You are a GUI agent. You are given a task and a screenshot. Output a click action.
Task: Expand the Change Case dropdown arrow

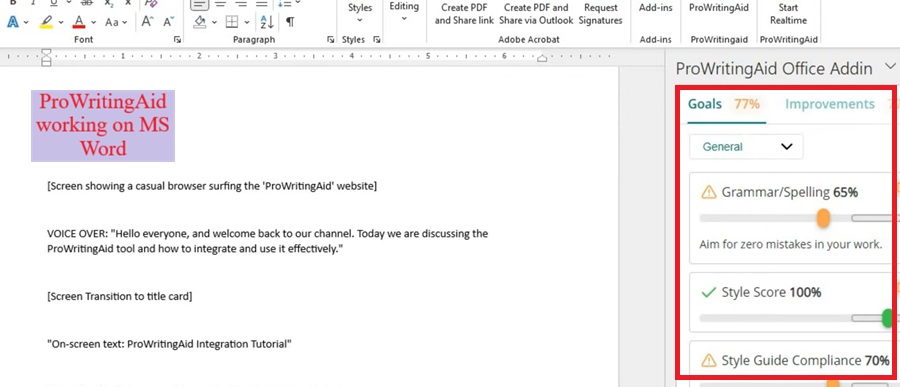click(125, 23)
